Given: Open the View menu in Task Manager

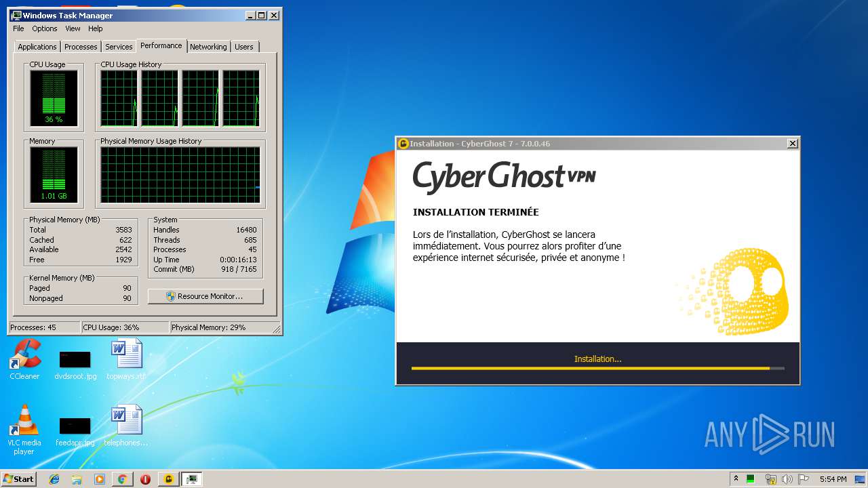Looking at the screenshot, I should 73,28.
